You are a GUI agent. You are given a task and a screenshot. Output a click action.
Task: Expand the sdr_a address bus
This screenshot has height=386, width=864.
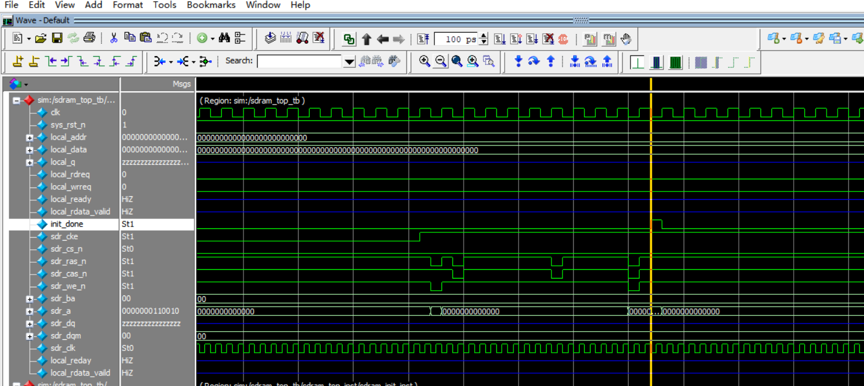(29, 311)
